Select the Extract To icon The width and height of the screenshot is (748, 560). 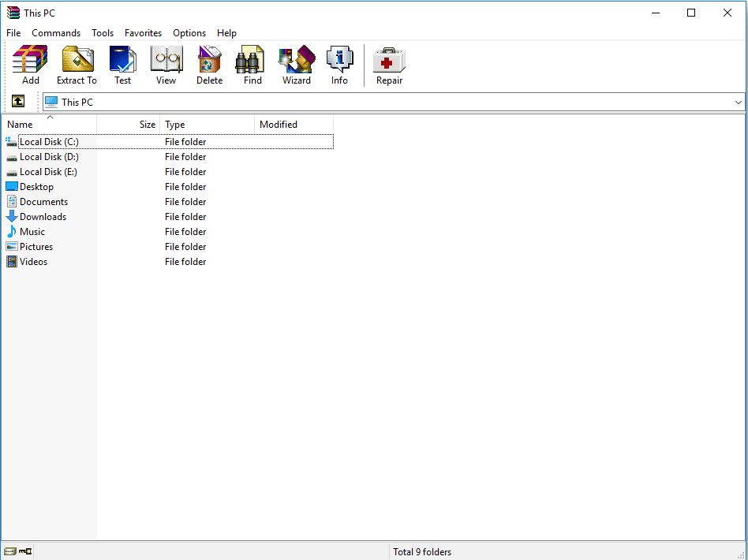coord(77,65)
